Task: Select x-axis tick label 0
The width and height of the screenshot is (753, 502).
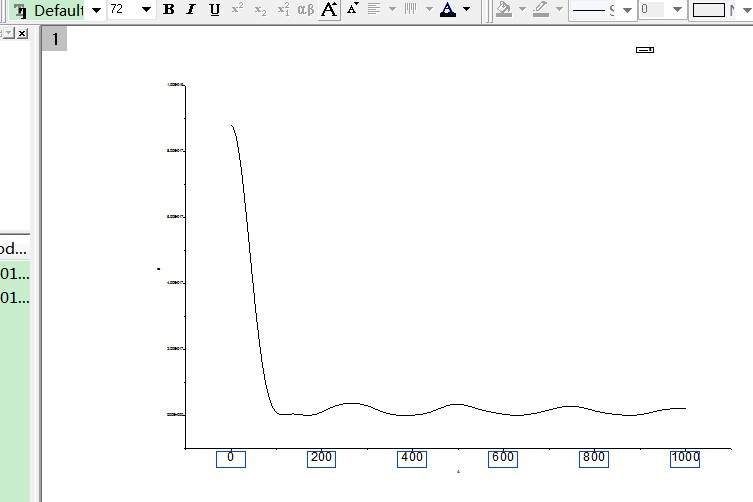Action: pos(231,459)
